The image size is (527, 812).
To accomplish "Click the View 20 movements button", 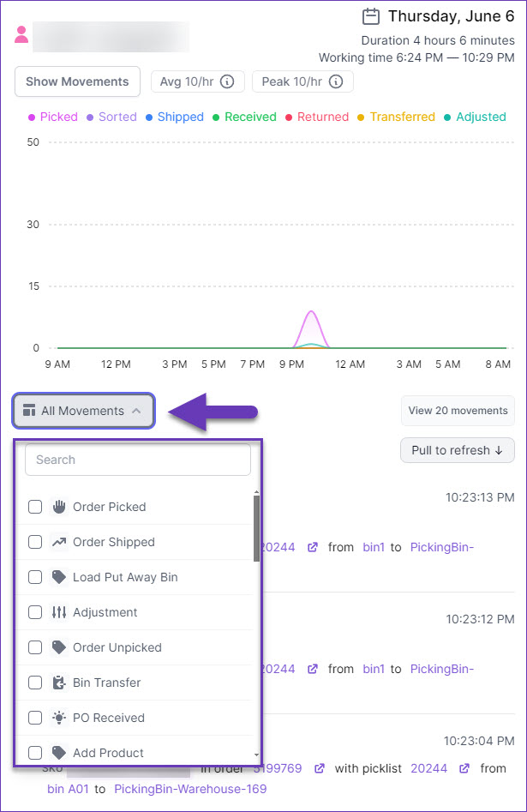I will [x=458, y=411].
